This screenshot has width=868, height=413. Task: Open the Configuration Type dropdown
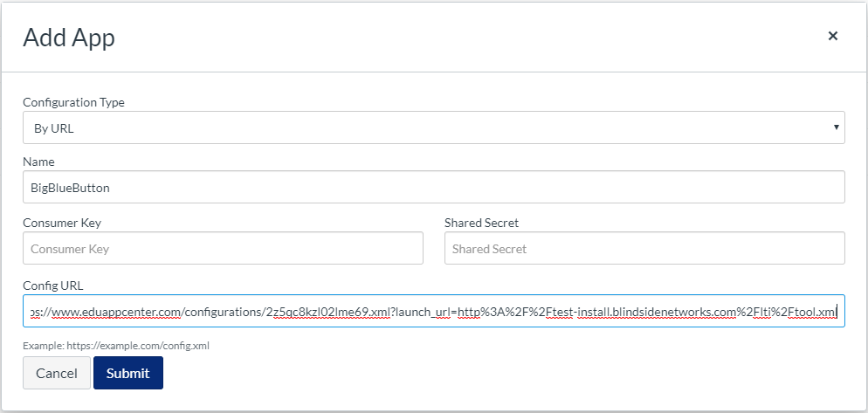(433, 127)
